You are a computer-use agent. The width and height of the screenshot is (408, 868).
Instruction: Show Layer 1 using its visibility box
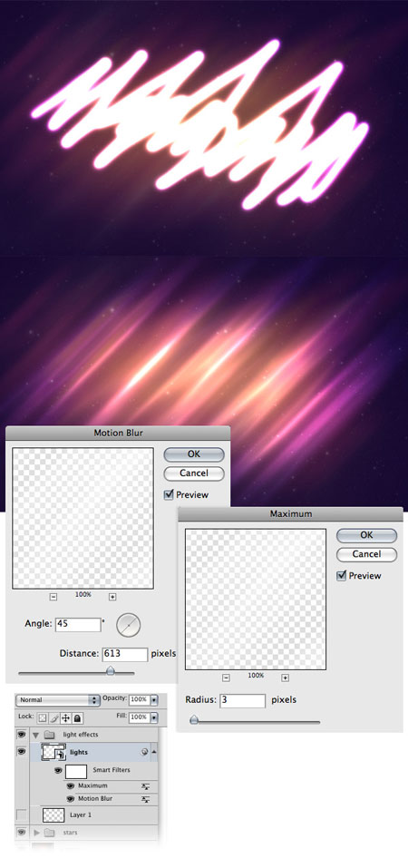coord(22,814)
